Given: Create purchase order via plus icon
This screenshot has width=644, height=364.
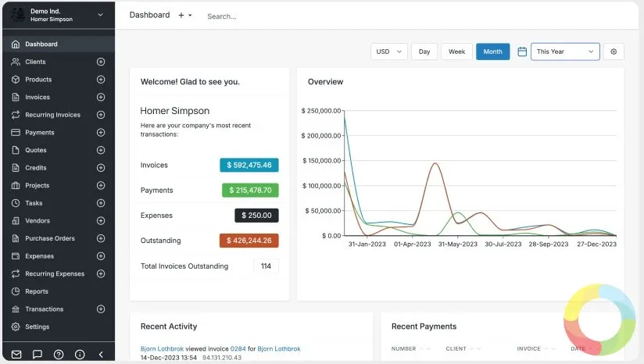Looking at the screenshot, I should click(x=101, y=238).
